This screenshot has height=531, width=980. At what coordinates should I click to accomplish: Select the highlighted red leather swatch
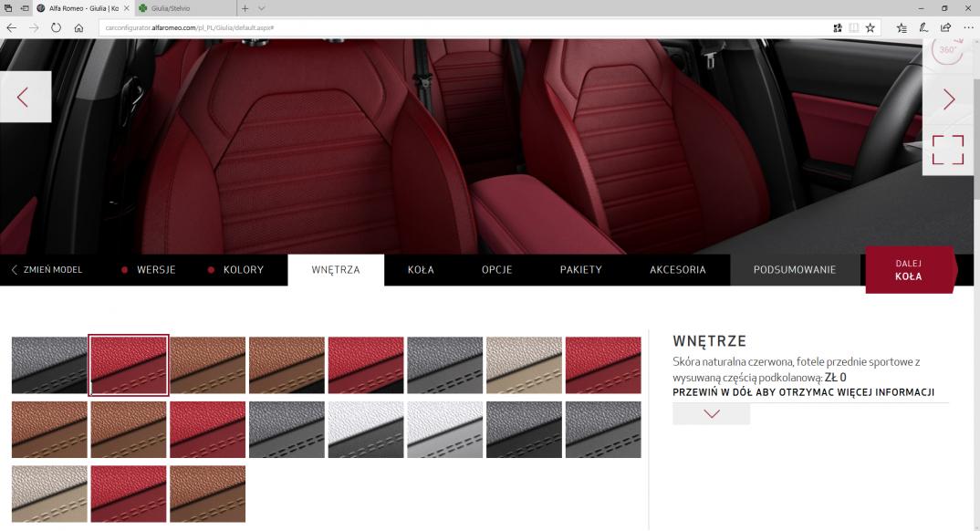tap(128, 366)
